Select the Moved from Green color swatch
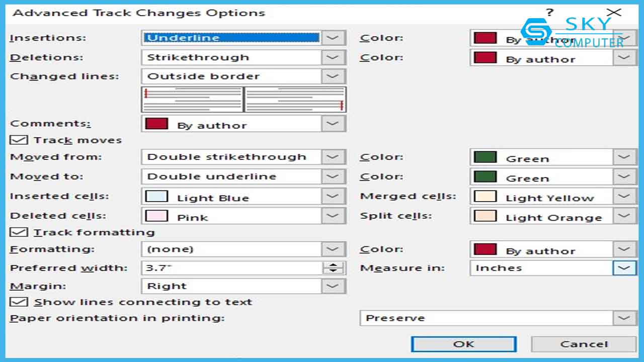 486,157
